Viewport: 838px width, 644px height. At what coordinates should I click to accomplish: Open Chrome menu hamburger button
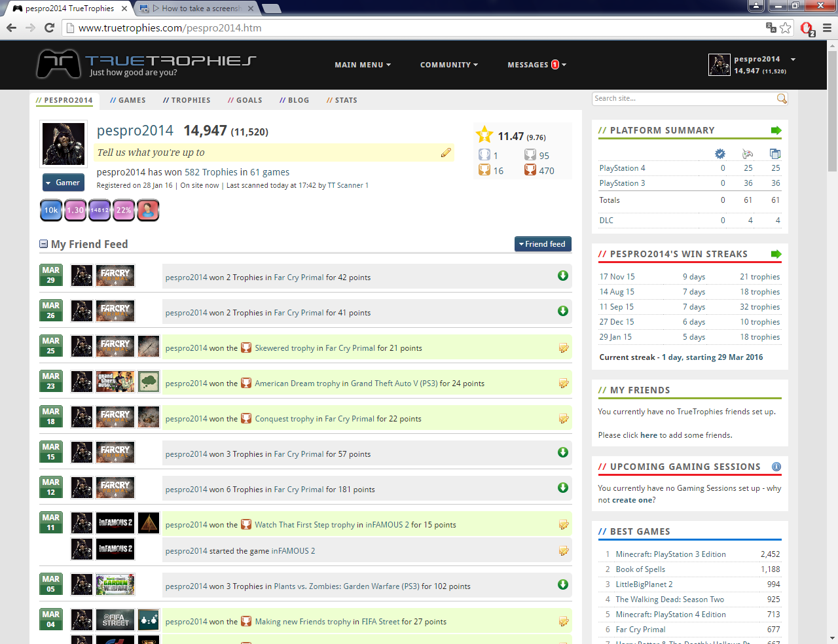pyautogui.click(x=827, y=27)
